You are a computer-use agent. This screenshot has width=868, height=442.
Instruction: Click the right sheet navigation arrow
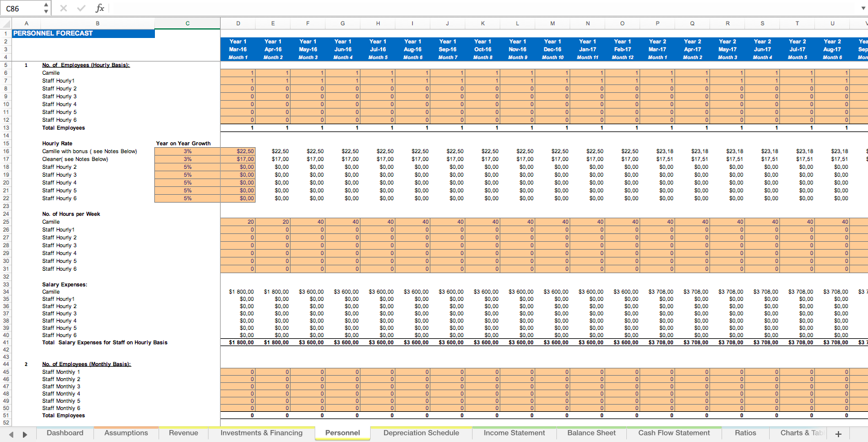point(24,433)
